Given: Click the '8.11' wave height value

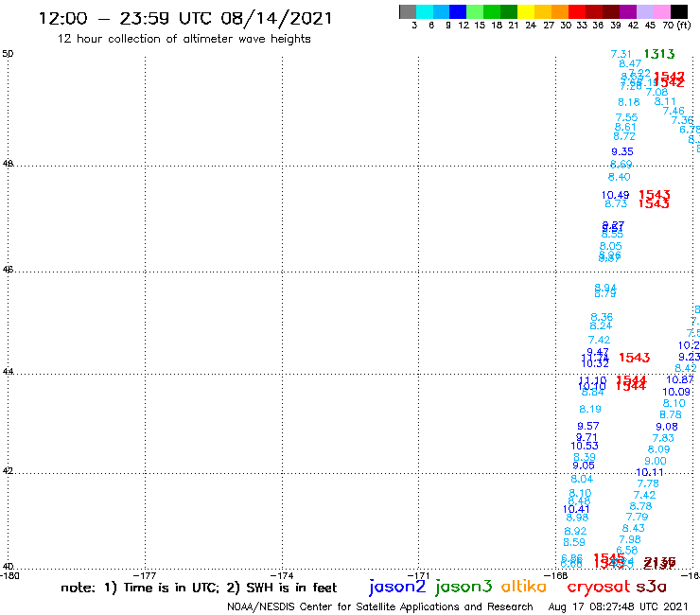Looking at the screenshot, I should [665, 102].
